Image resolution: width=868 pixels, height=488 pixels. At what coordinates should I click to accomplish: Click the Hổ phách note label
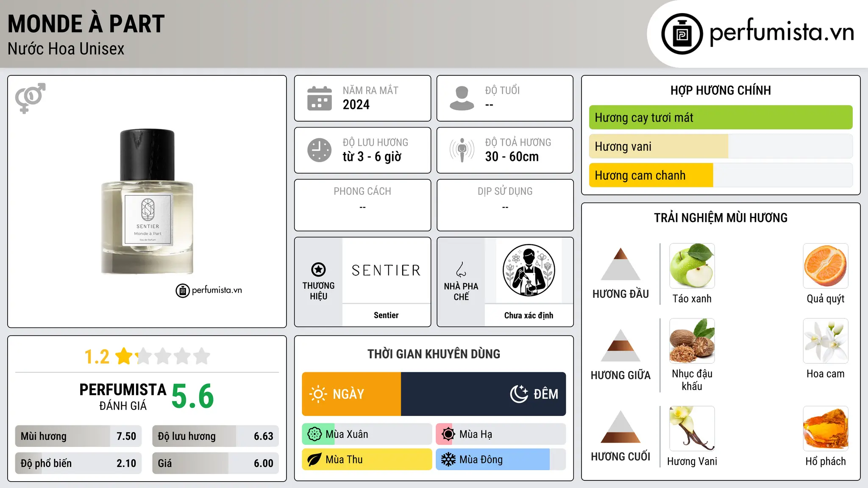pyautogui.click(x=826, y=461)
